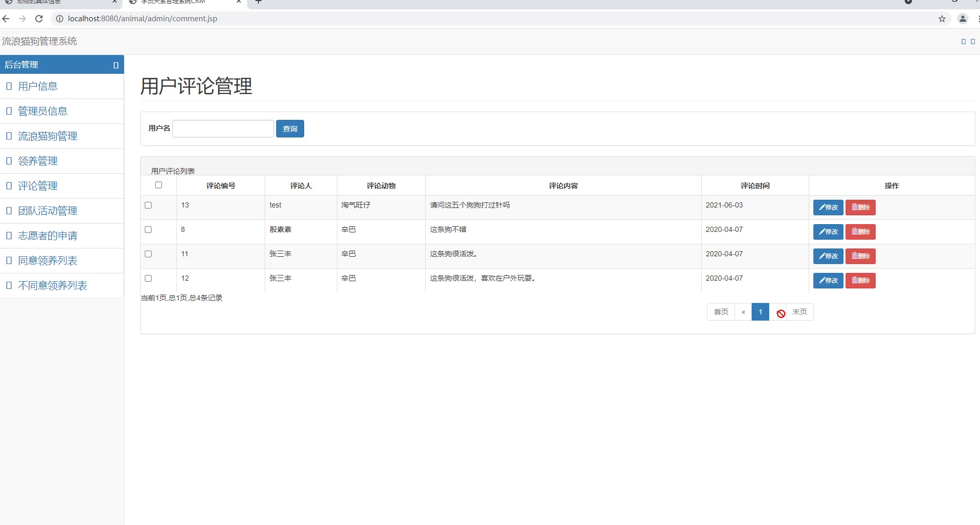The height and width of the screenshot is (525, 980).
Task: Open 团队活动管理 sidebar menu item
Action: pos(47,211)
